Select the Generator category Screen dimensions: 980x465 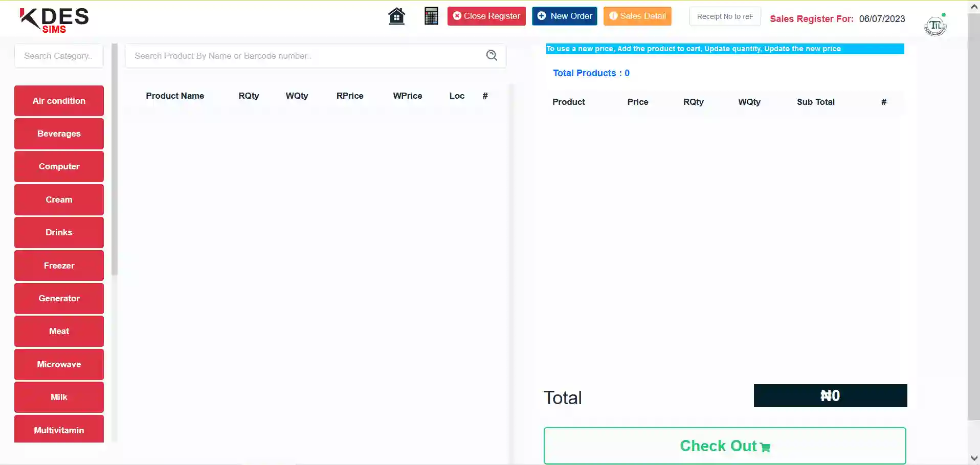click(x=59, y=298)
